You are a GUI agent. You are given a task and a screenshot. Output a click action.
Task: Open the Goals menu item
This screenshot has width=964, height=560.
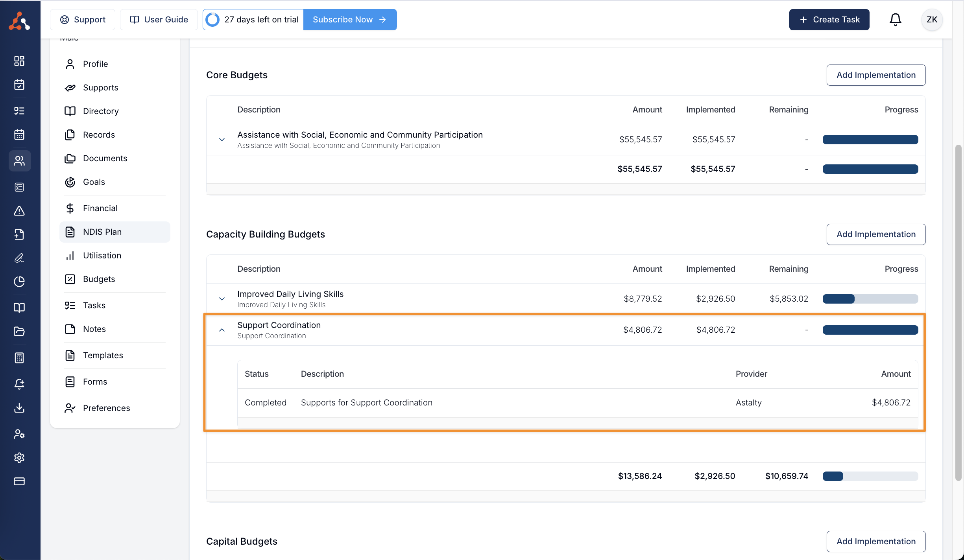(94, 182)
